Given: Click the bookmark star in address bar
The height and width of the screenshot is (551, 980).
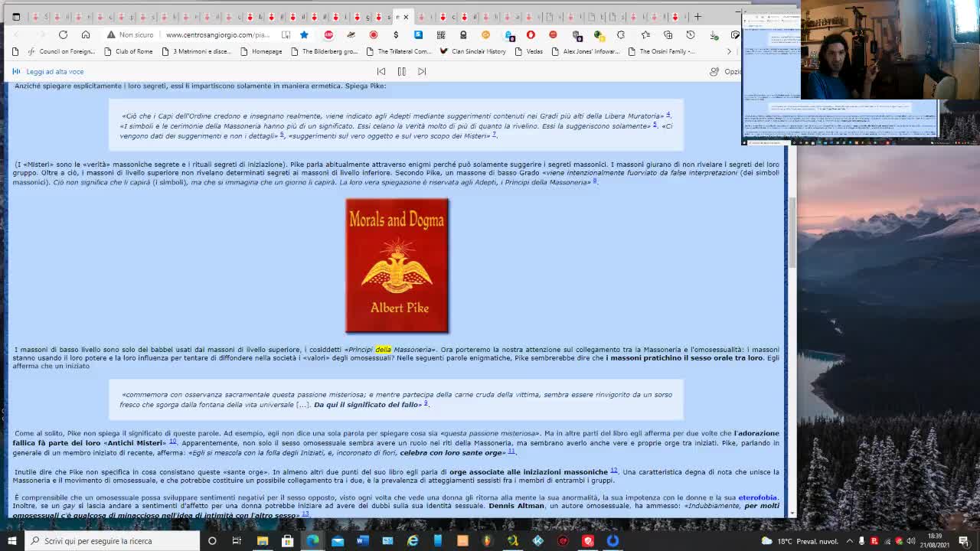Looking at the screenshot, I should click(304, 34).
